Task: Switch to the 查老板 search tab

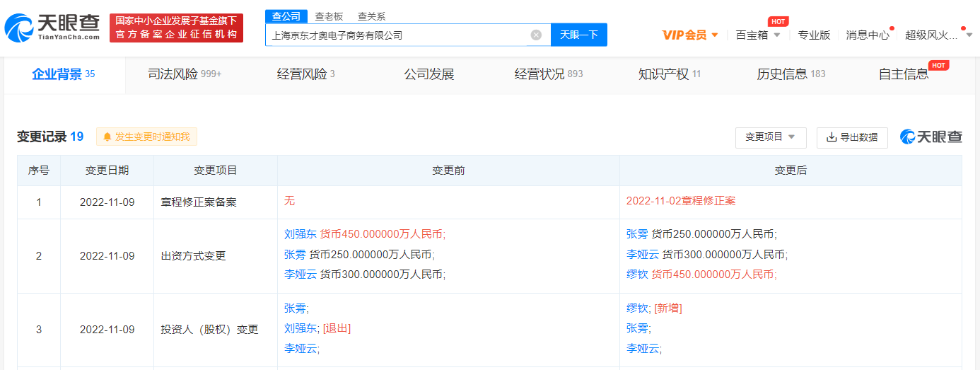Action: [329, 16]
